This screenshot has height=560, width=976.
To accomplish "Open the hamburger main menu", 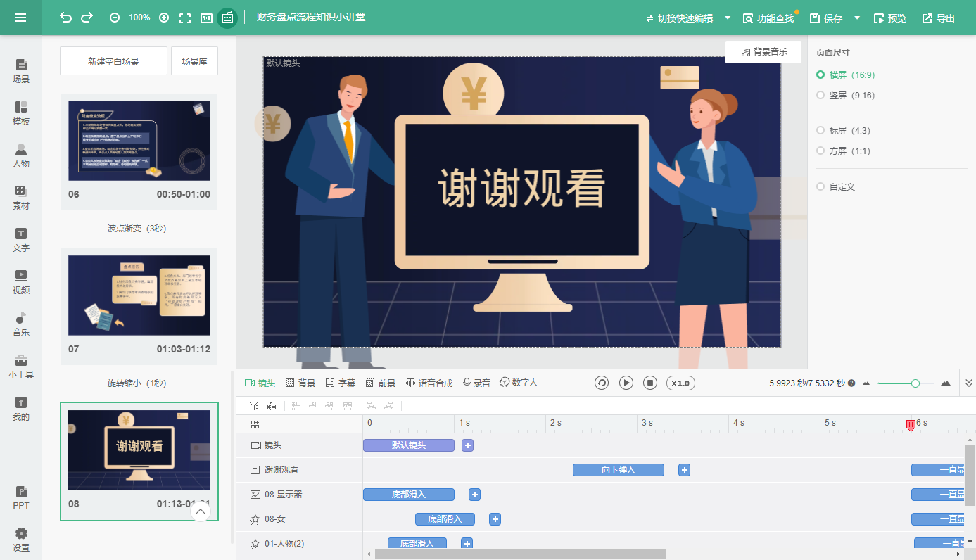I will (20, 18).
